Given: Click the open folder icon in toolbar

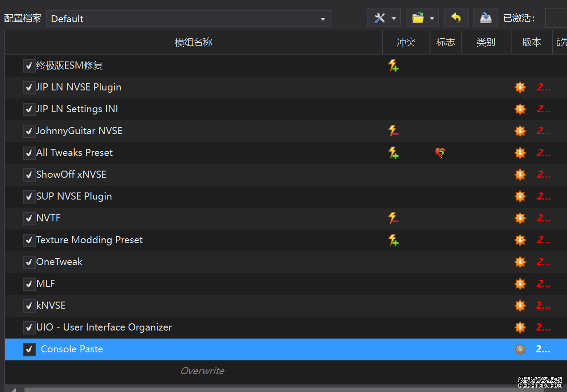Looking at the screenshot, I should click(x=417, y=18).
